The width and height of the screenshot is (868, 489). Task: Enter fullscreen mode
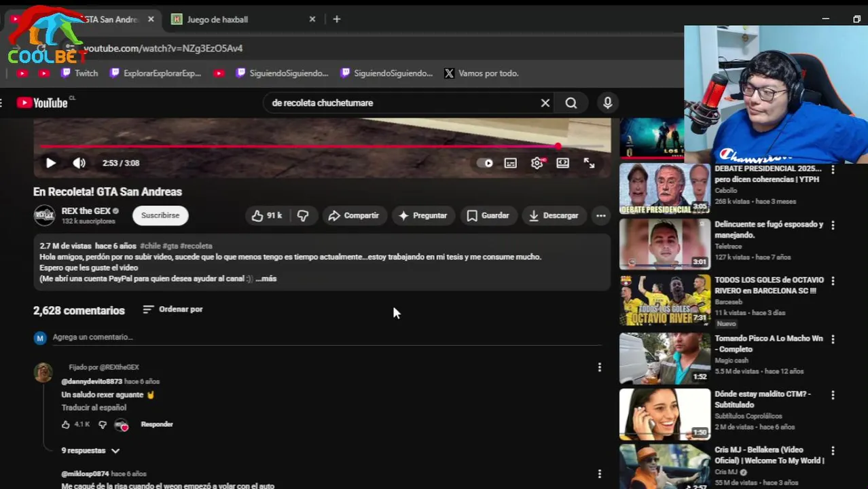click(589, 163)
